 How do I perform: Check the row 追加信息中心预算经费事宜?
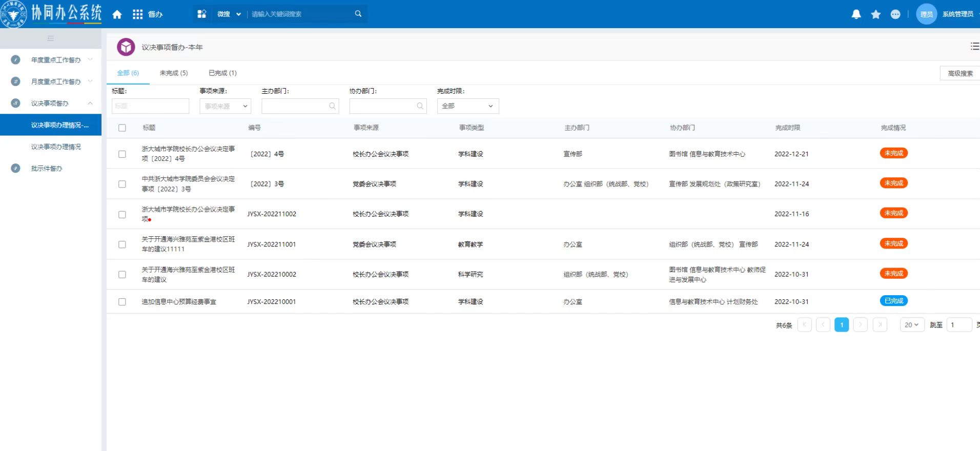(x=122, y=302)
